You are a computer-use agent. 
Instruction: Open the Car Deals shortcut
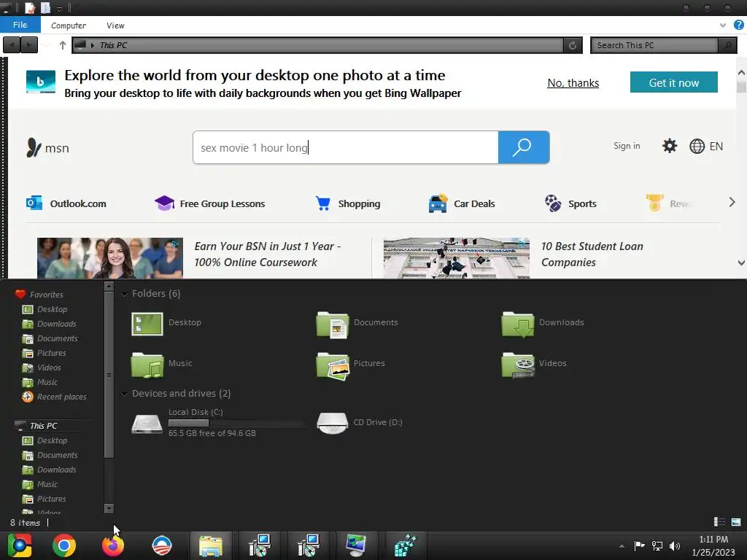(x=462, y=203)
